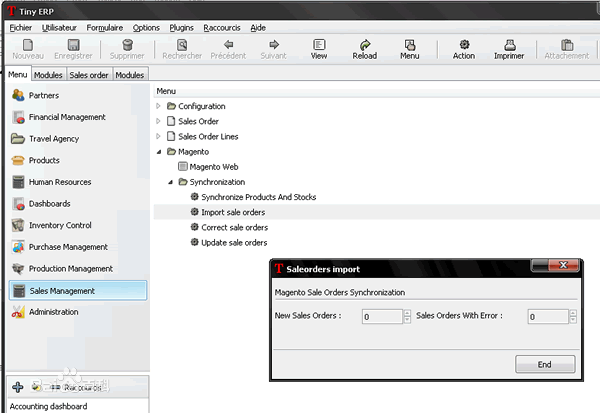Click Sales Orders With Error field
600x413 pixels.
547,317
